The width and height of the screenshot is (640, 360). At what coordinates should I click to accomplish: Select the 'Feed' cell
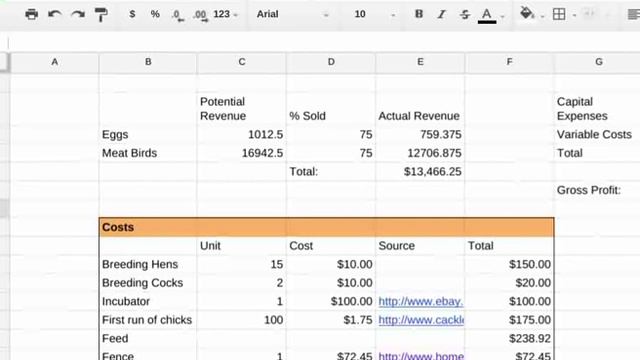[148, 338]
